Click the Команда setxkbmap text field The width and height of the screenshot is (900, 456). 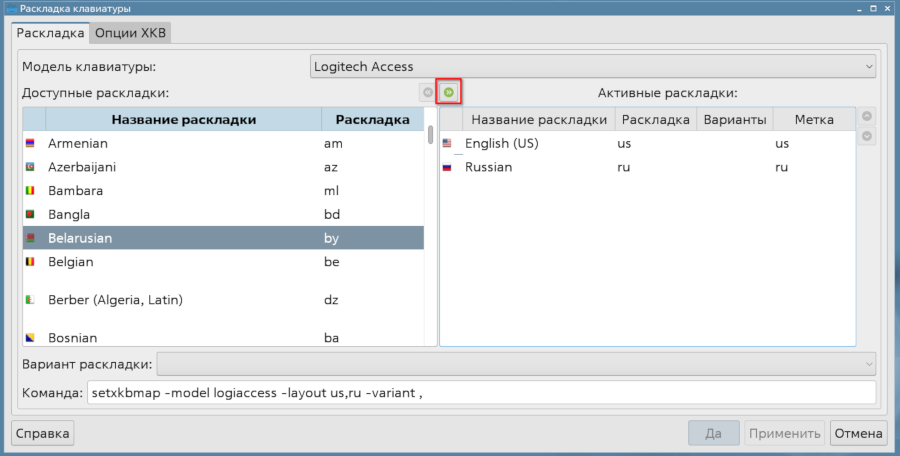(480, 393)
